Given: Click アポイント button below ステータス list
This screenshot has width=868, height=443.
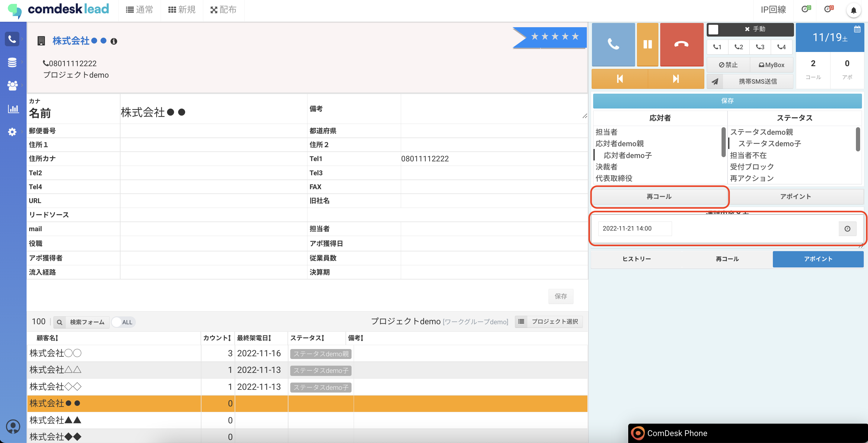Looking at the screenshot, I should coord(796,196).
